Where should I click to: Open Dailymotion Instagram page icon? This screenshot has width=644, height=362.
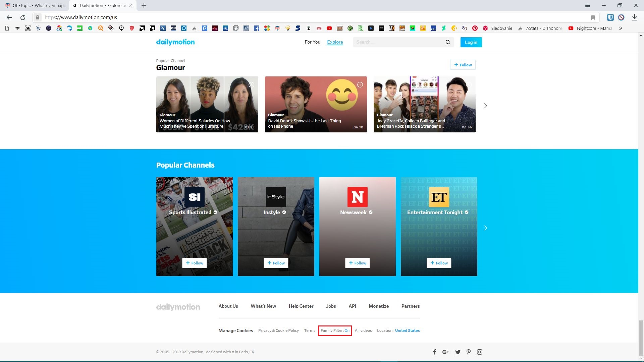[480, 352]
